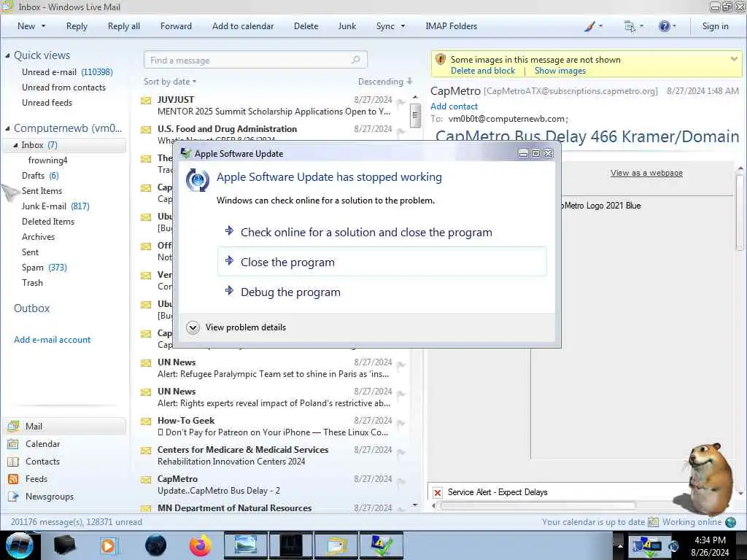
Task: Click the calendar status icon in status bar
Action: click(x=653, y=522)
